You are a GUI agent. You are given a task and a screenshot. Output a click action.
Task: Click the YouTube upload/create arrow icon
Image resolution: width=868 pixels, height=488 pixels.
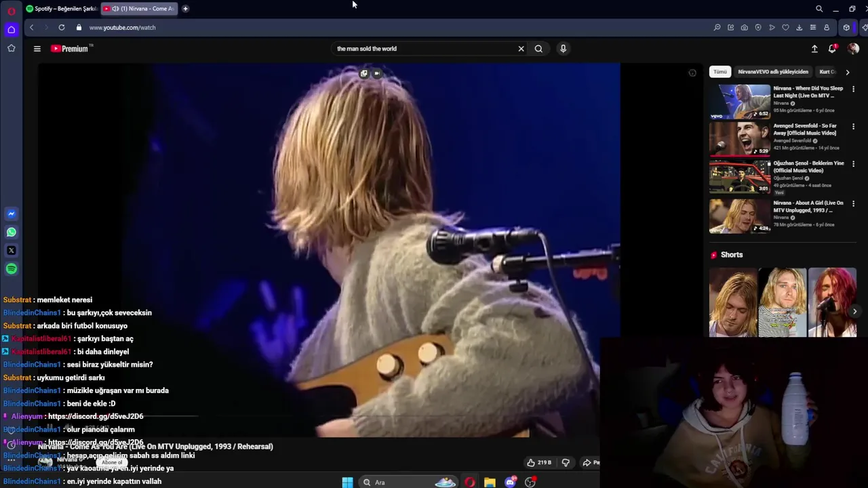pos(814,49)
